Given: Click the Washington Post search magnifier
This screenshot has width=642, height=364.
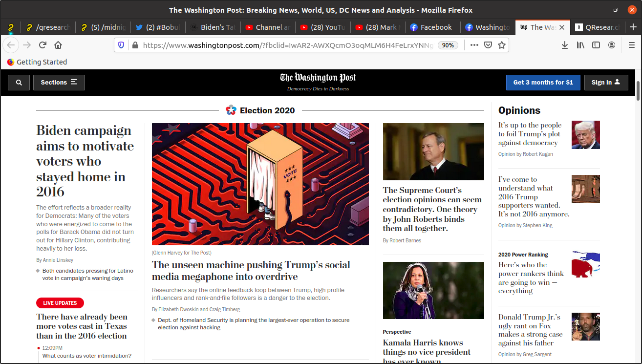Looking at the screenshot, I should tap(19, 83).
